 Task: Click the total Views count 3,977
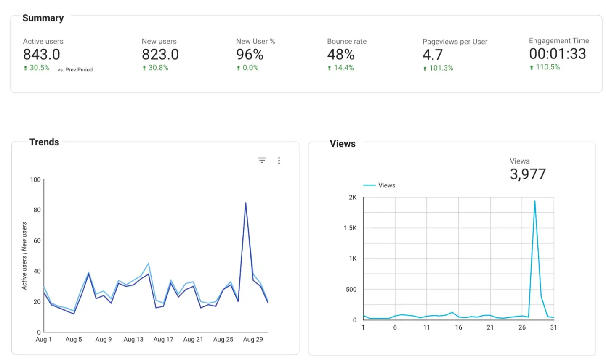tap(528, 174)
